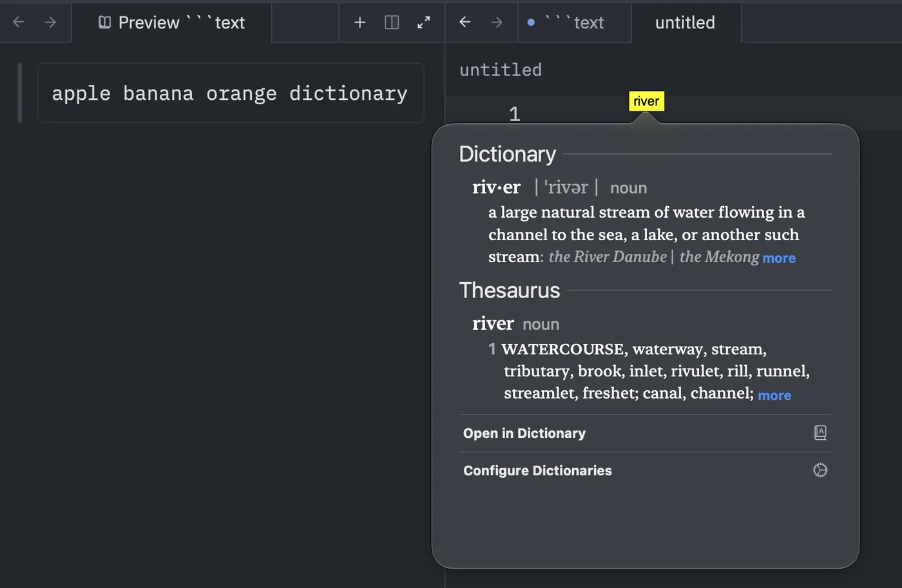Show more Thesaurus synonyms for river

point(774,395)
